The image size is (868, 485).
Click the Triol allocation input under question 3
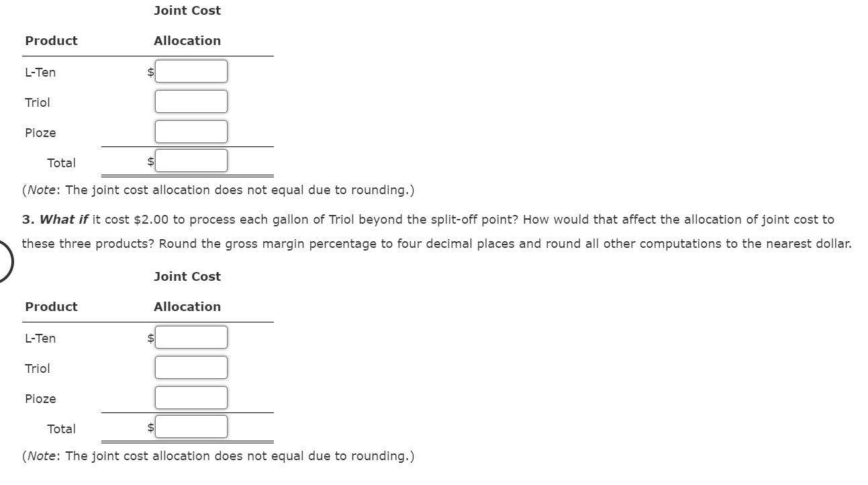point(191,367)
